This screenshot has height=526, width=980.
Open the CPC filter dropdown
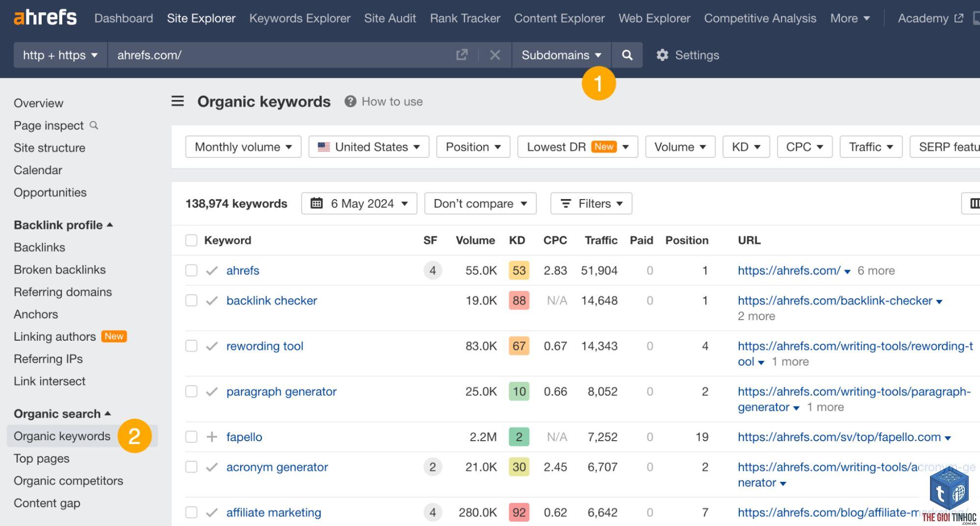tap(804, 147)
